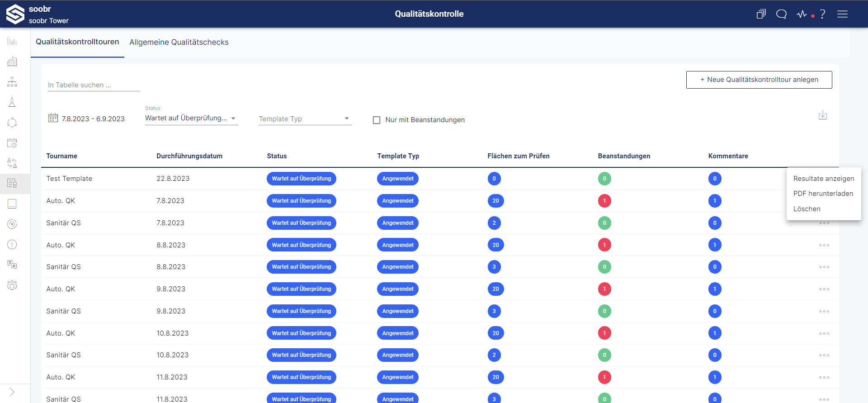Click green Beanstandungen badge in Test Template row

pos(604,179)
